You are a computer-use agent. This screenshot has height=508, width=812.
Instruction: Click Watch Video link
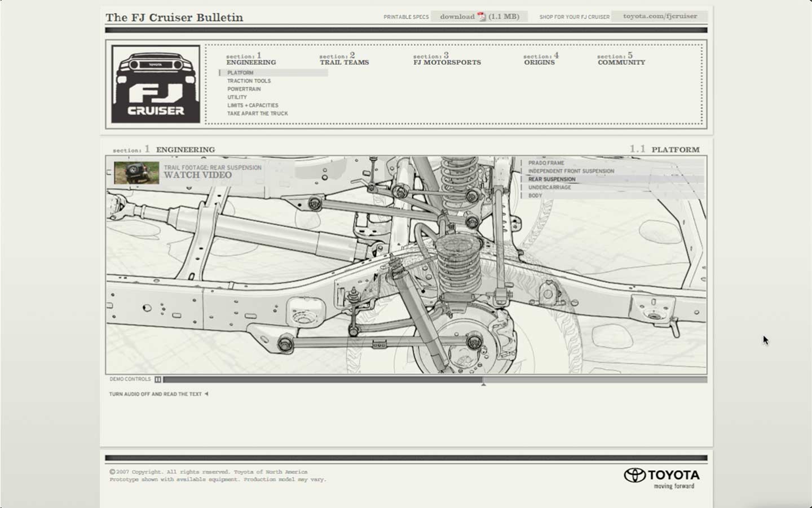coord(197,176)
